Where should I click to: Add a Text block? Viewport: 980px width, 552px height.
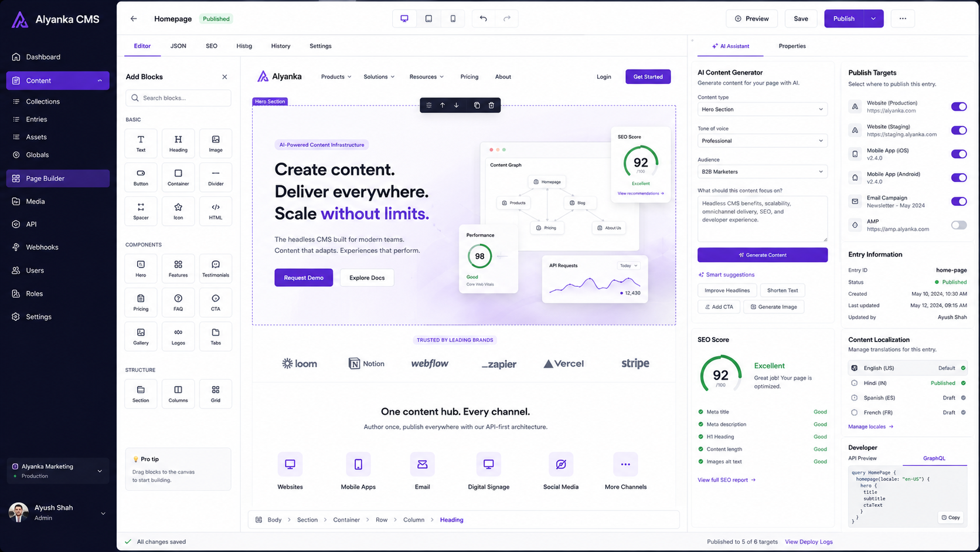point(141,144)
